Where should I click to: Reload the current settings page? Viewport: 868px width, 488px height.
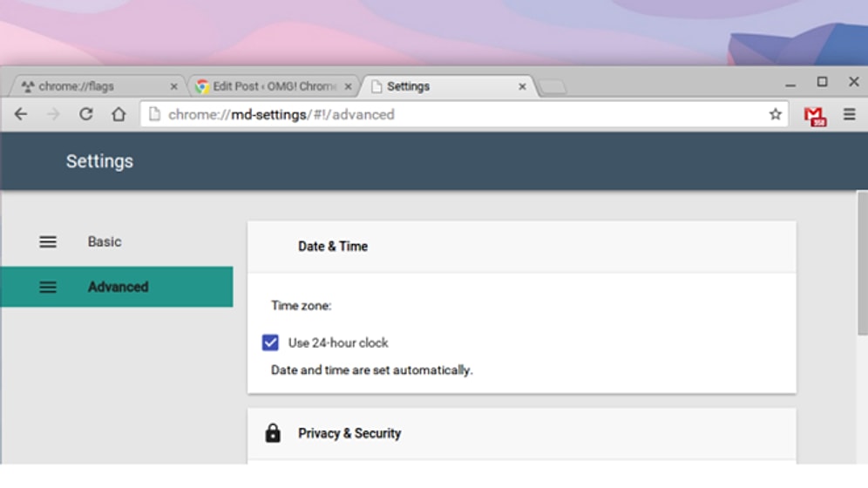coord(85,114)
